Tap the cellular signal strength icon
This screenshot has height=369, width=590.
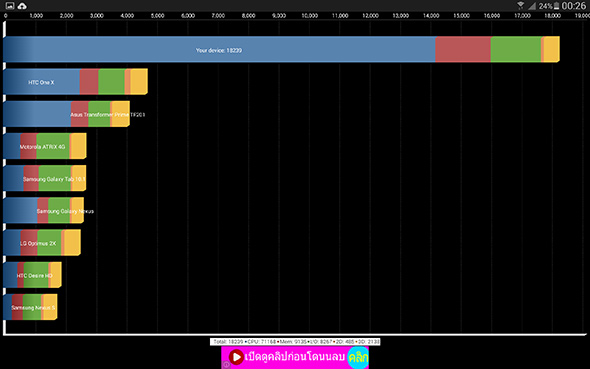point(532,6)
